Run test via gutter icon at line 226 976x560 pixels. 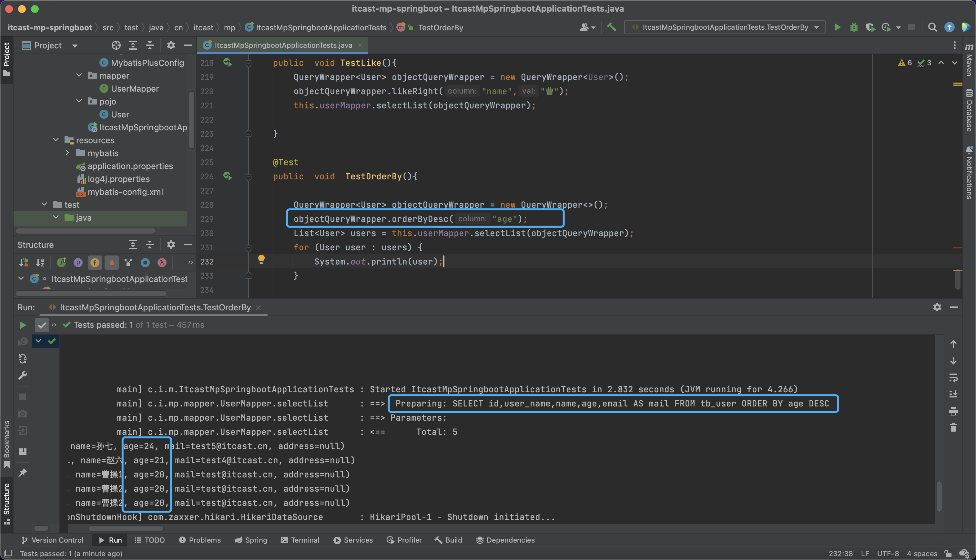click(227, 176)
